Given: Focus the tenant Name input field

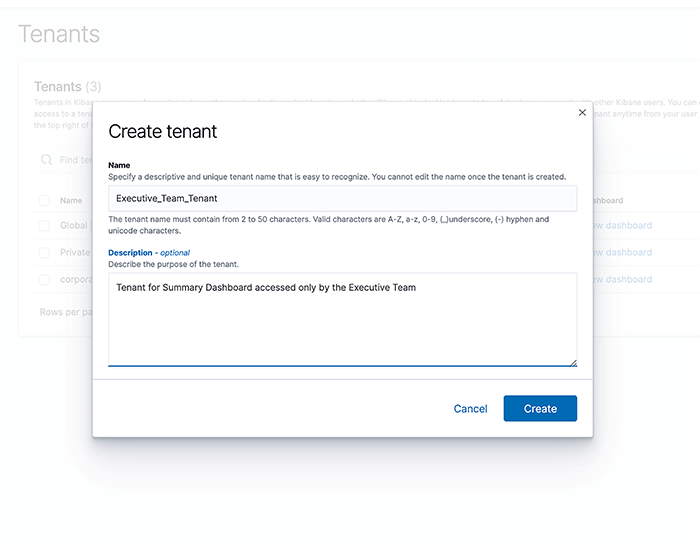Looking at the screenshot, I should [342, 198].
